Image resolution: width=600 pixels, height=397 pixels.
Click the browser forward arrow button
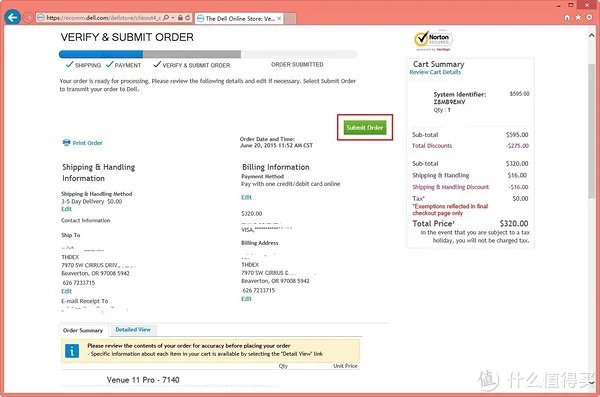[28, 18]
